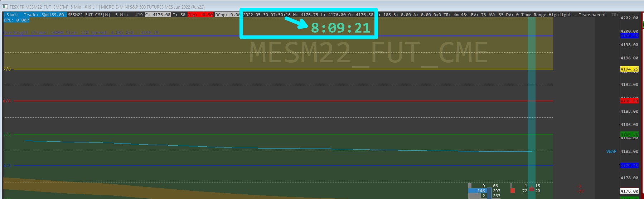Image resolution: width=644 pixels, height=199 pixels.
Task: Click the DPL: 0.00P label
Action: (x=16, y=20)
